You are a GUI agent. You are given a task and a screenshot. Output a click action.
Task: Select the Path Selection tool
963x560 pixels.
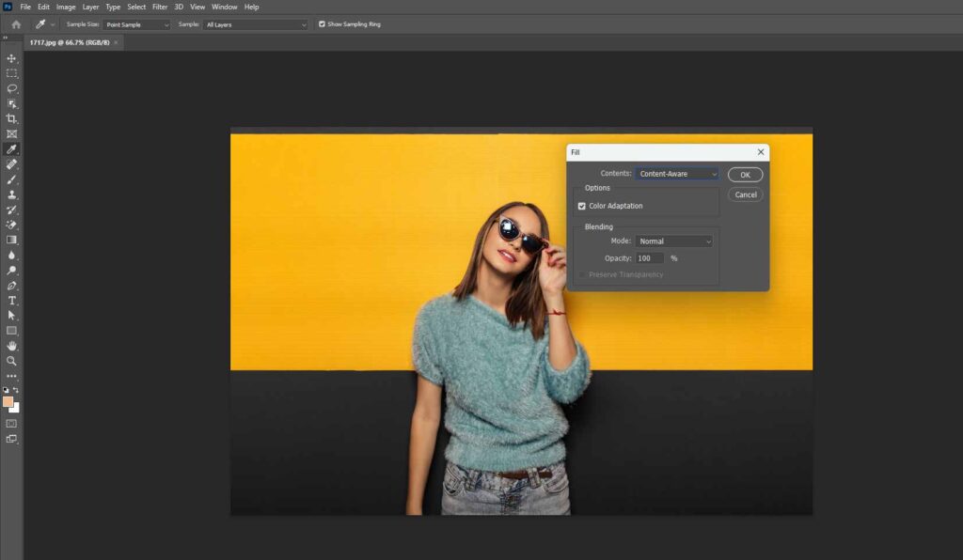coord(11,316)
